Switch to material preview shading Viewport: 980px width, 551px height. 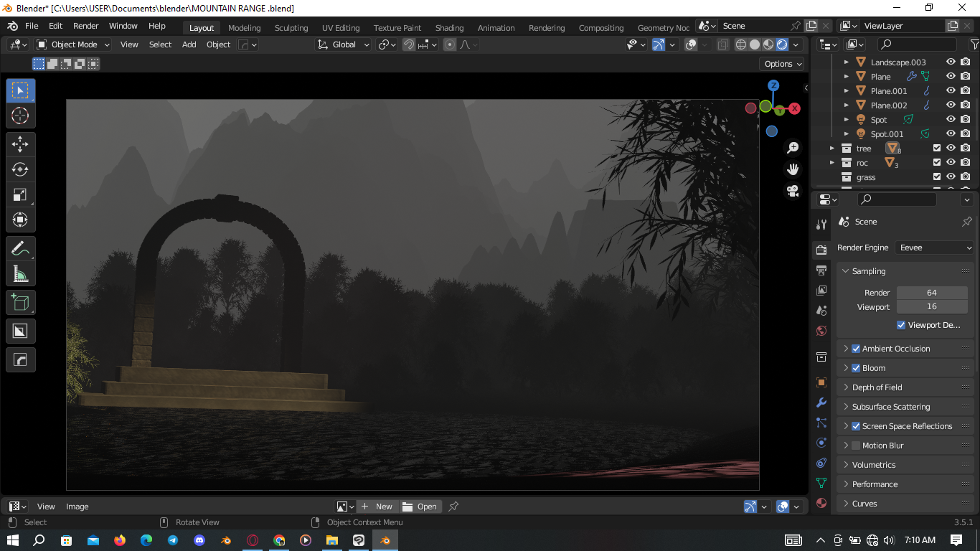[768, 44]
